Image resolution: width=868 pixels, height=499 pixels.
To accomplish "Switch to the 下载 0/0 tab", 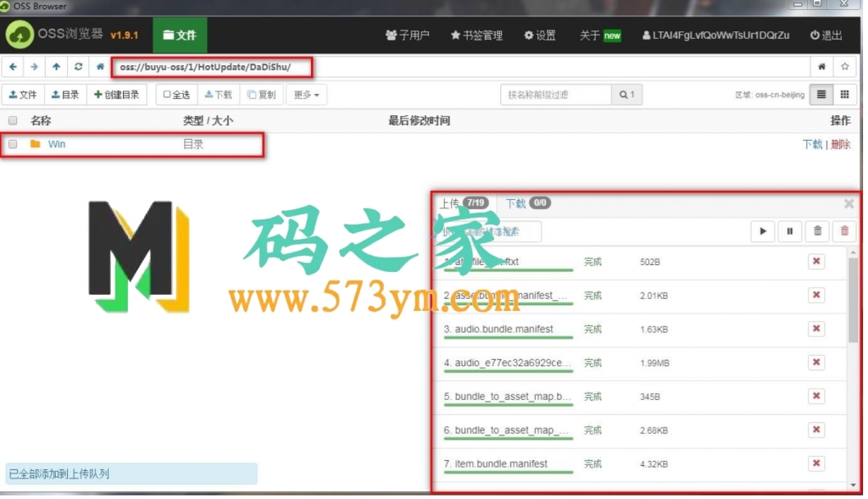I will 528,203.
